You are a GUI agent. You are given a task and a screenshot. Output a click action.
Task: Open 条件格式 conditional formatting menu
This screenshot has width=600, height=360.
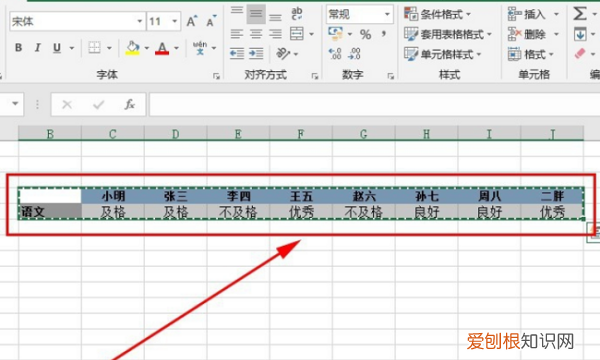point(437,14)
